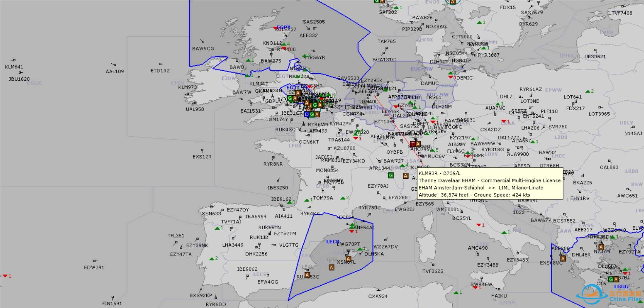The width and height of the screenshot is (644, 308).
Task: Click the blue LECB sector label
Action: pos(333,242)
